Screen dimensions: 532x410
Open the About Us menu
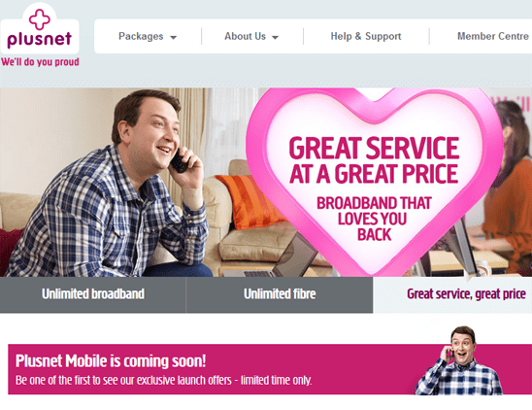point(251,36)
